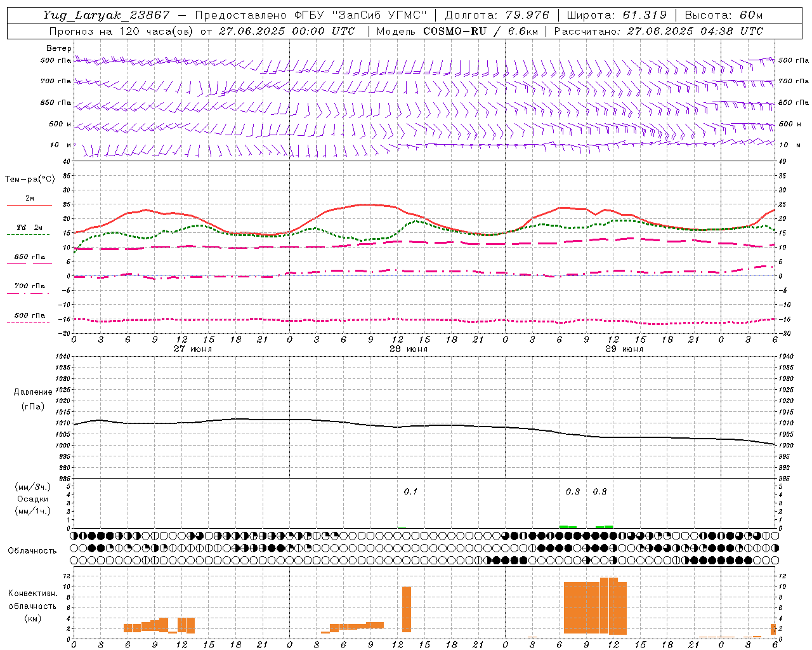This screenshot has width=812, height=650.
Task: Click the 700 гПа entry in temperature legend
Action: (29, 286)
